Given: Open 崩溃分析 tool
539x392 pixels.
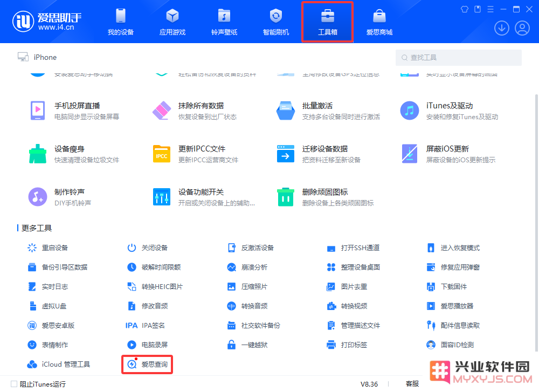Looking at the screenshot, I should (x=247, y=267).
